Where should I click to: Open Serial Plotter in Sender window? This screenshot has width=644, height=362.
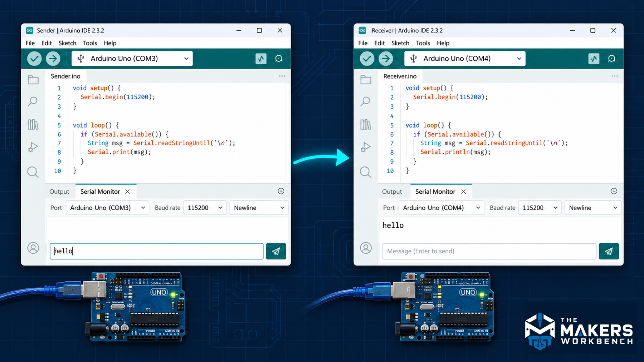[261, 59]
